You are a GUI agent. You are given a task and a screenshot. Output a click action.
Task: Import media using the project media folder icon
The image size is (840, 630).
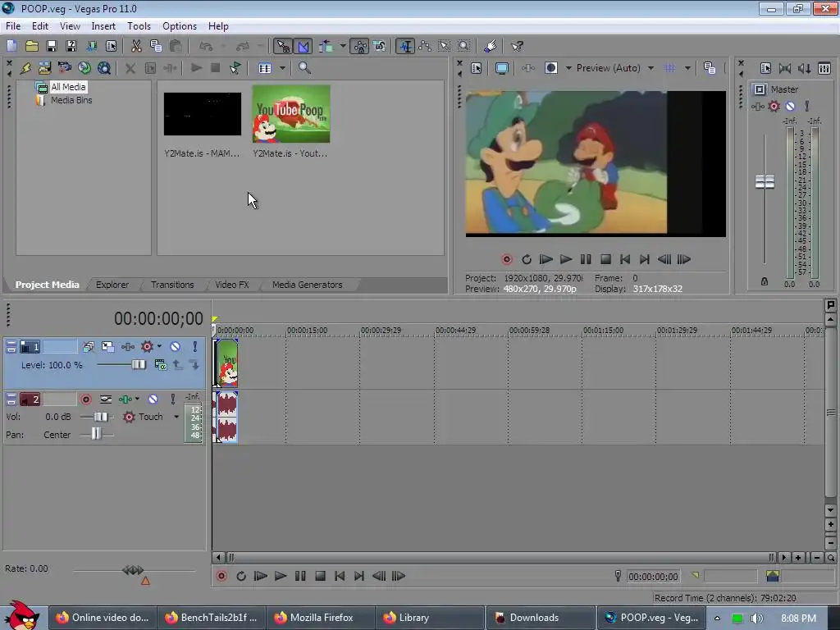click(x=44, y=68)
